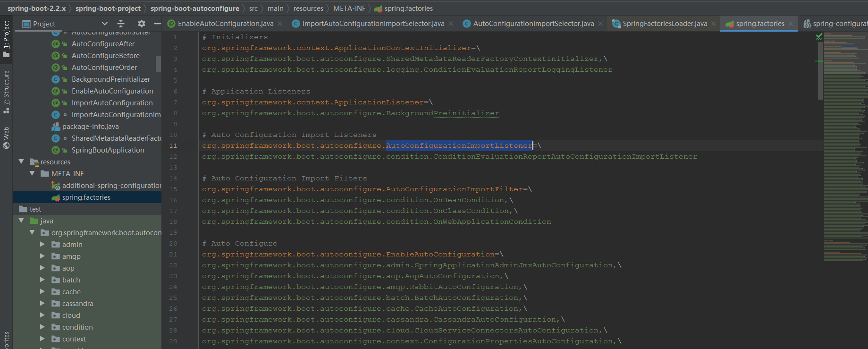Image resolution: width=868 pixels, height=349 pixels.
Task: Select AutoConfigureAfter in project tree
Action: click(103, 44)
